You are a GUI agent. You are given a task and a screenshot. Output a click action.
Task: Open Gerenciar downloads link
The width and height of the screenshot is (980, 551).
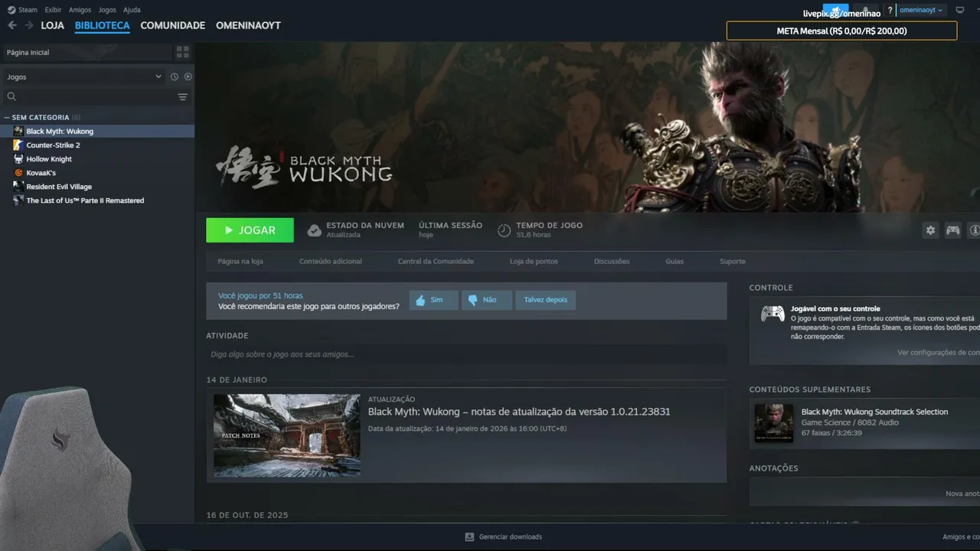pyautogui.click(x=511, y=536)
